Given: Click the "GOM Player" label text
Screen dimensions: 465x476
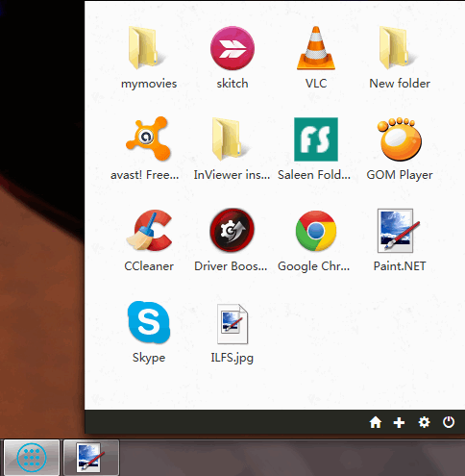Looking at the screenshot, I should tap(400, 175).
